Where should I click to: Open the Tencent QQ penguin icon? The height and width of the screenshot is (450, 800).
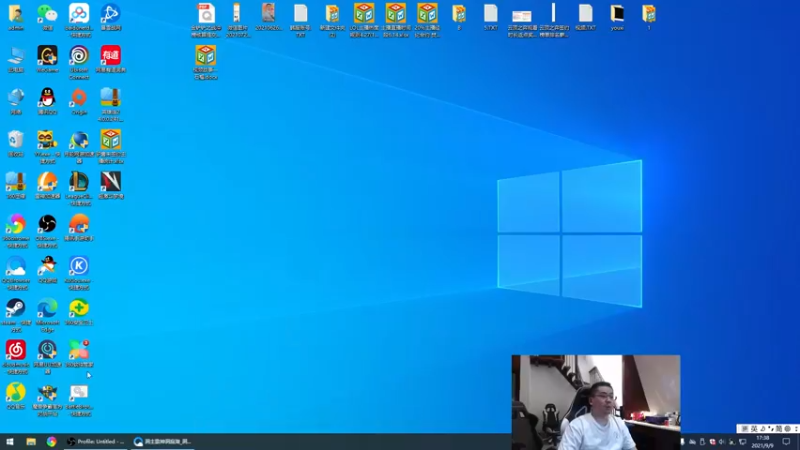pos(47,101)
